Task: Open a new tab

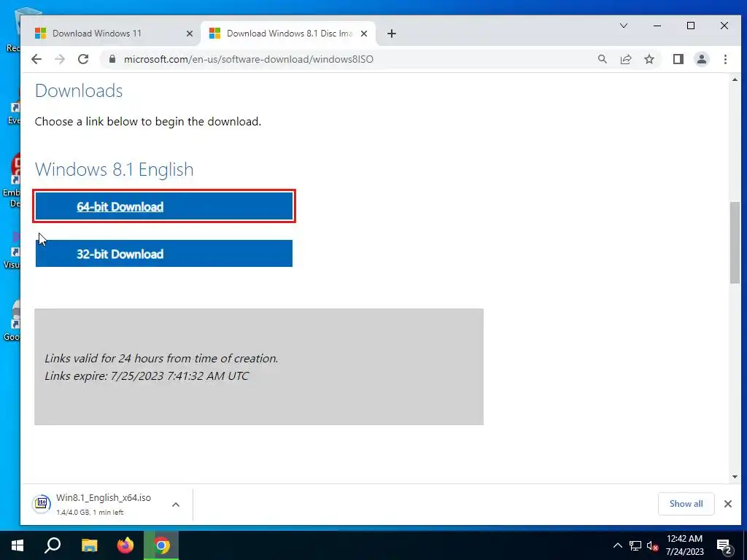Action: (x=391, y=34)
